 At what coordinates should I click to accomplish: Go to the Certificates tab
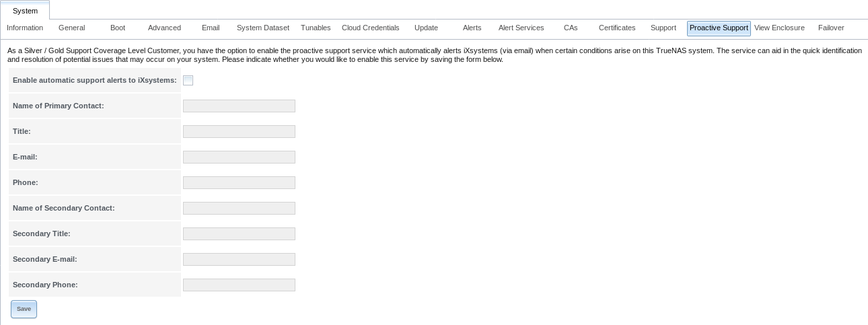point(617,28)
